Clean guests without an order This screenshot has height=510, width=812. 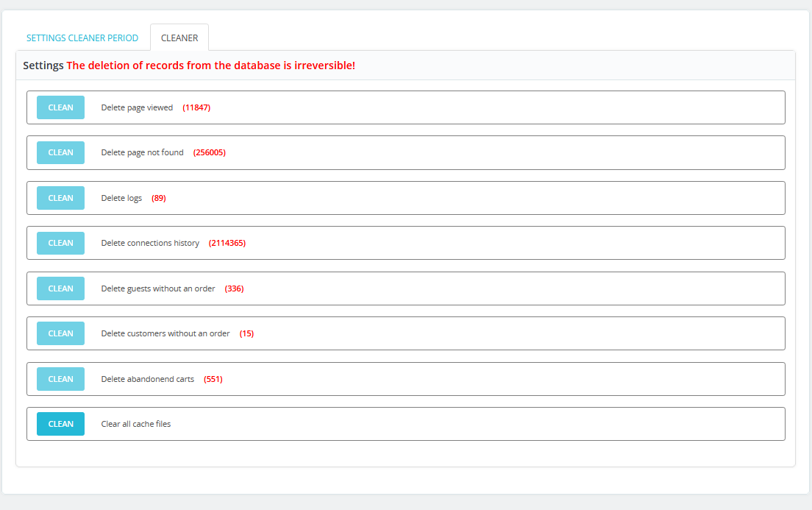60,288
